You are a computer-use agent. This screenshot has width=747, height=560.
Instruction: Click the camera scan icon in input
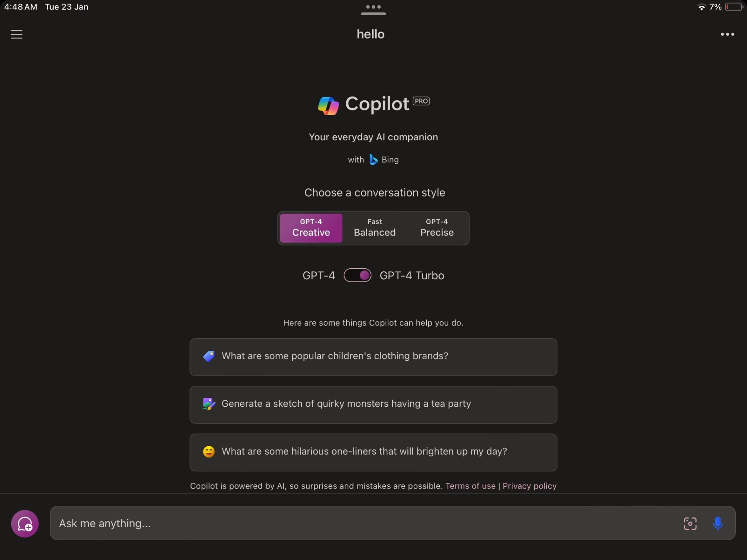pos(689,522)
